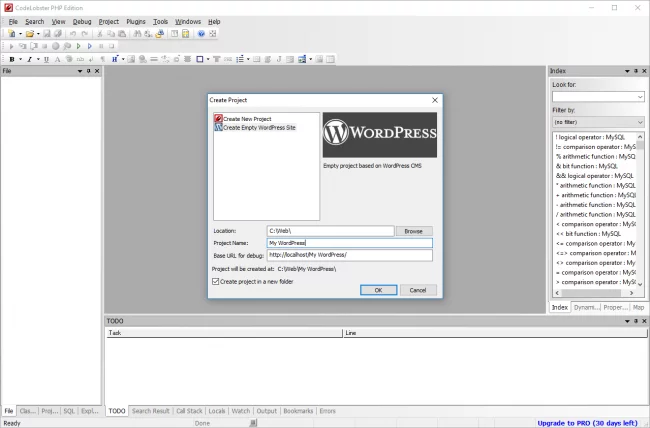Screen dimensions: 650x428
Task: Open the File panel menu arrow
Action: click(x=80, y=71)
